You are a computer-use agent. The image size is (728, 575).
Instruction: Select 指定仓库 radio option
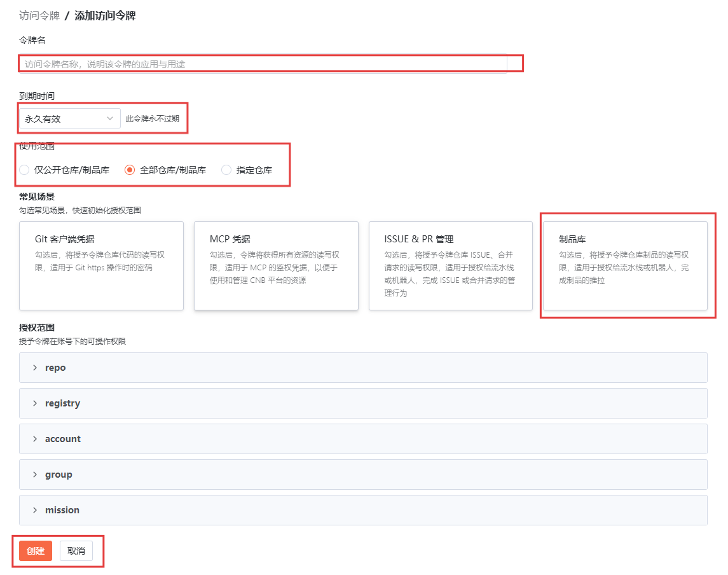tap(226, 170)
